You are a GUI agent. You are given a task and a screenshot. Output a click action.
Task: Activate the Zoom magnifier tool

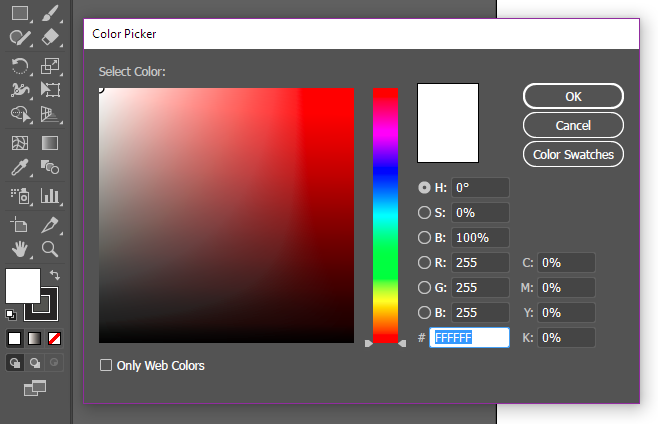tap(50, 248)
